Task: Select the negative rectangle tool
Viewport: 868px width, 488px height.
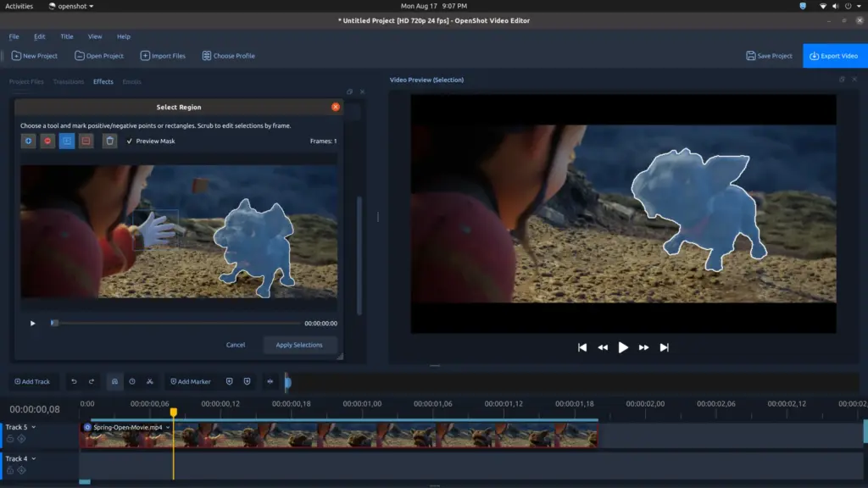Action: 86,141
